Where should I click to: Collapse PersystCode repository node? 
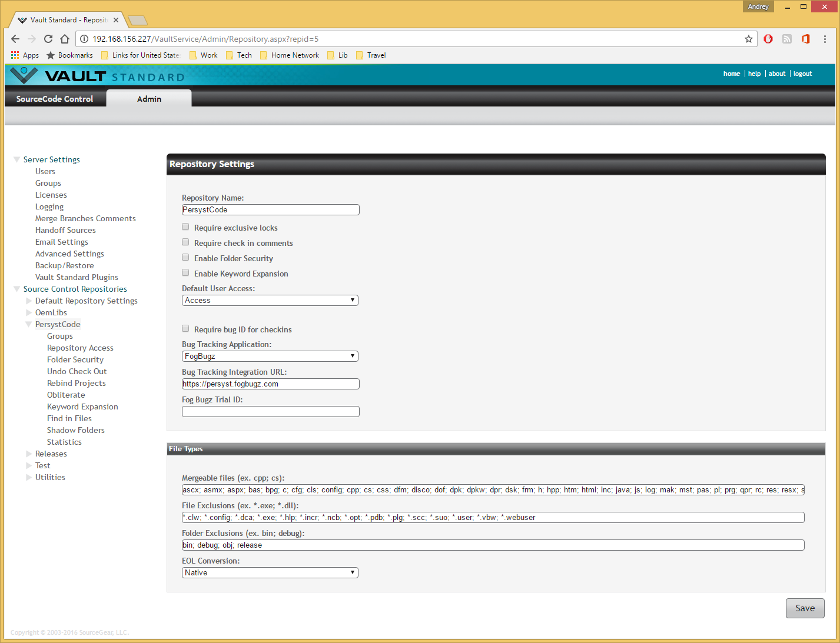(29, 324)
